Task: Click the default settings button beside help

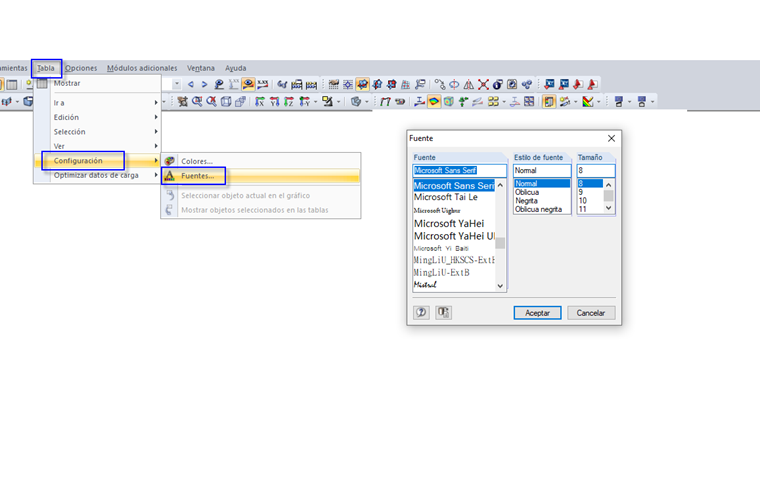Action: [x=443, y=312]
